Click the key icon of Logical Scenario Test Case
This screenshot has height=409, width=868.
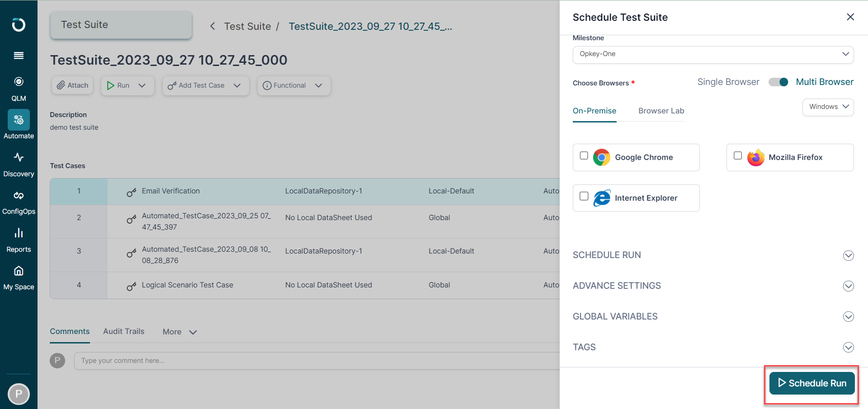click(132, 287)
